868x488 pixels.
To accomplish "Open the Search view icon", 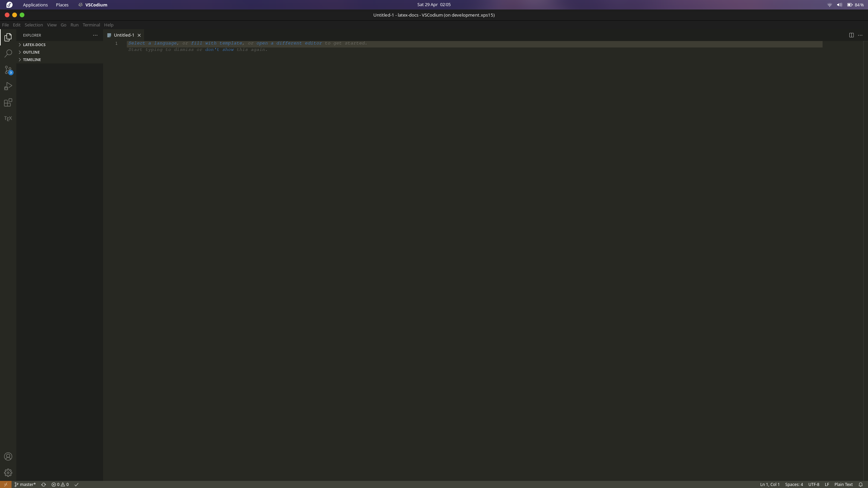I will [x=8, y=54].
